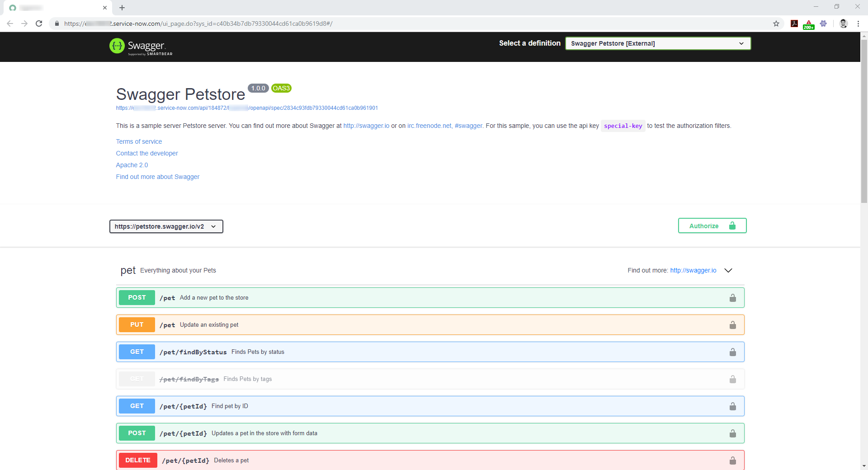The image size is (868, 470).
Task: Click the special-key code text
Action: [x=623, y=126]
